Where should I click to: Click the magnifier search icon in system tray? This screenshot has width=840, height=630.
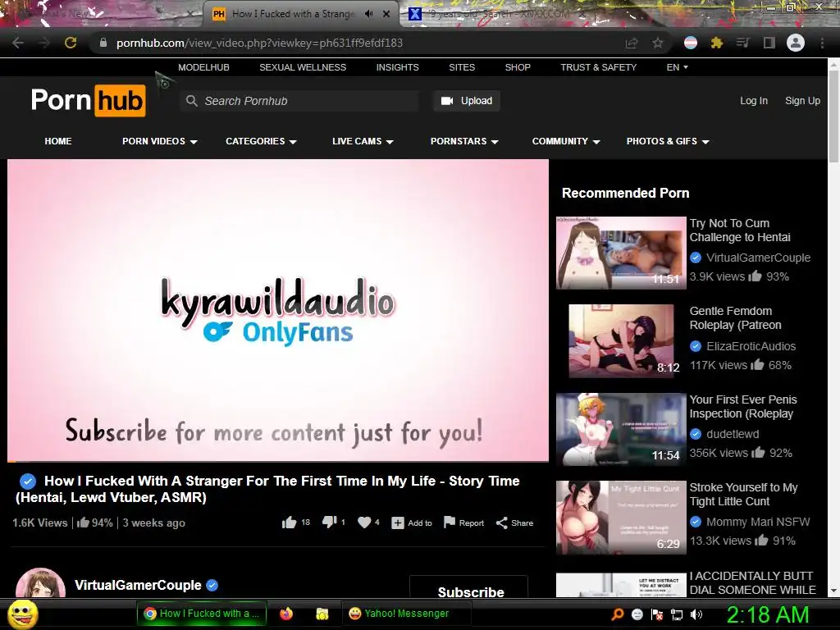point(618,614)
